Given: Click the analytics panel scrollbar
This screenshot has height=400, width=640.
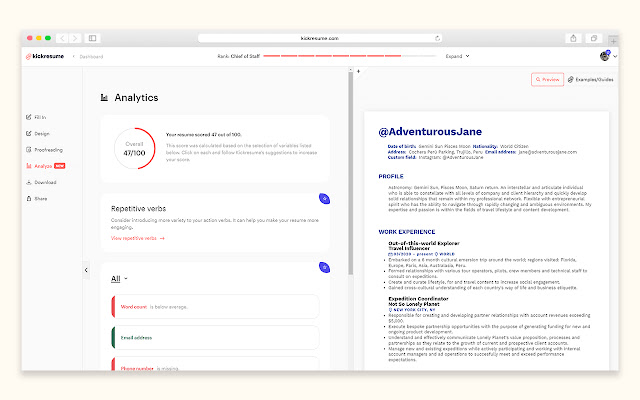Looking at the screenshot, I should pyautogui.click(x=351, y=173).
